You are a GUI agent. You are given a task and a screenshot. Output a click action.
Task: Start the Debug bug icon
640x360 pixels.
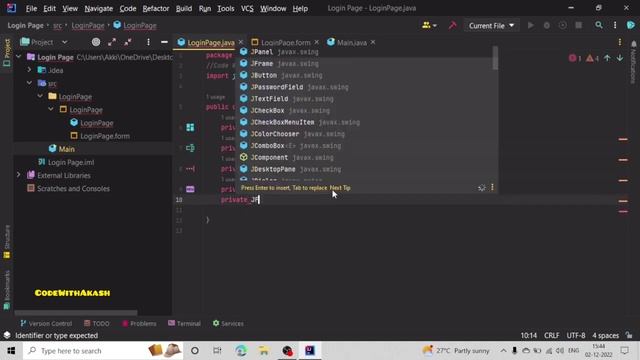547,25
